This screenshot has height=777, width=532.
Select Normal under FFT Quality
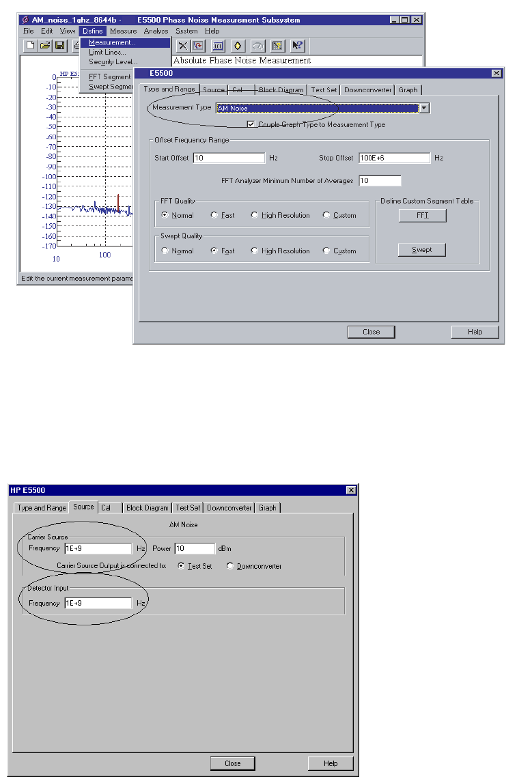pos(165,215)
